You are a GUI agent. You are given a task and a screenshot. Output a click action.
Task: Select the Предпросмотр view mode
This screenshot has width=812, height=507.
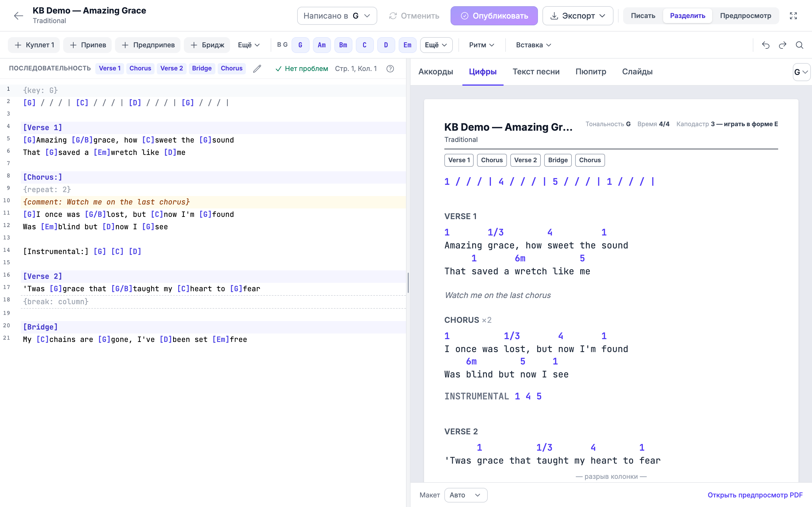point(745,16)
